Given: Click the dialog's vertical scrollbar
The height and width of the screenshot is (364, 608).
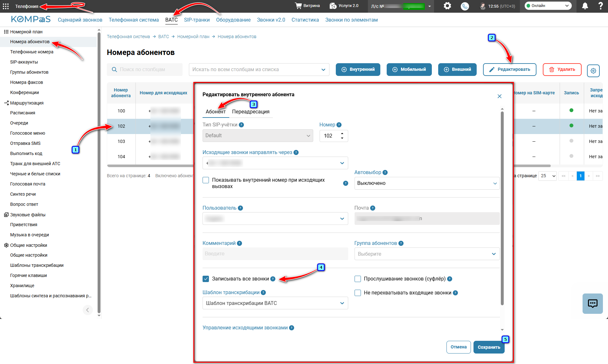Looking at the screenshot, I should [502, 206].
